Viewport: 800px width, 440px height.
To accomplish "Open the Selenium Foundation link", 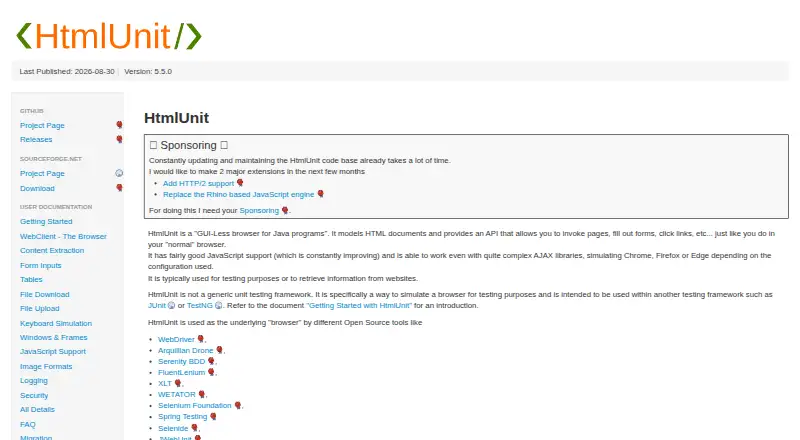I will (195, 406).
